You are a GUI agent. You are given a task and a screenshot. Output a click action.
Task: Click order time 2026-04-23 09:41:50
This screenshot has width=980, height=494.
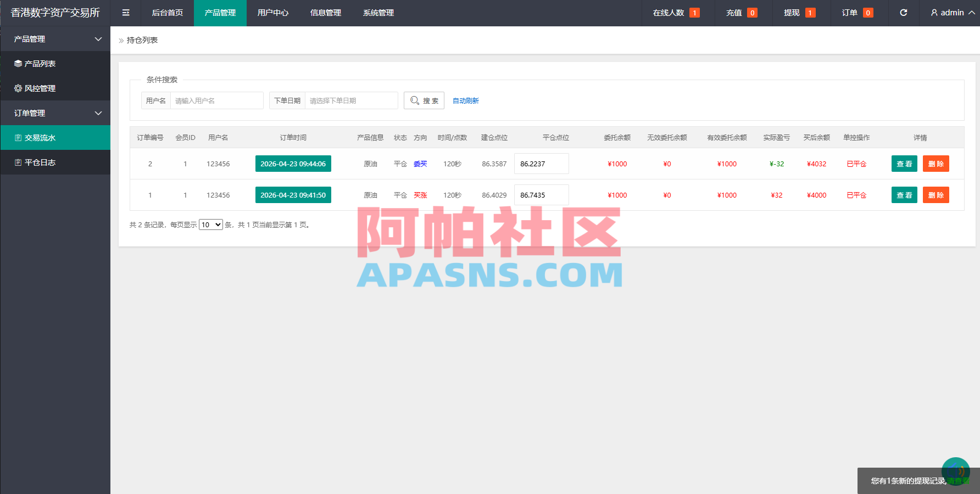coord(293,195)
